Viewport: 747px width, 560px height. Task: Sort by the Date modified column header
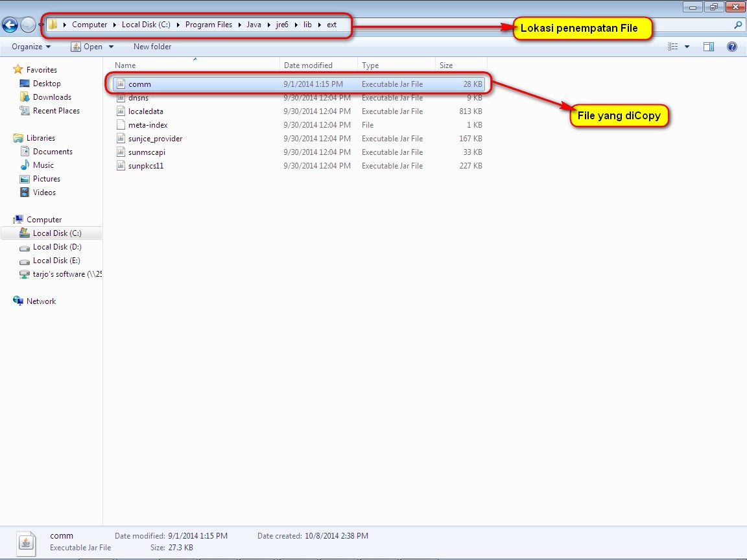coord(308,65)
